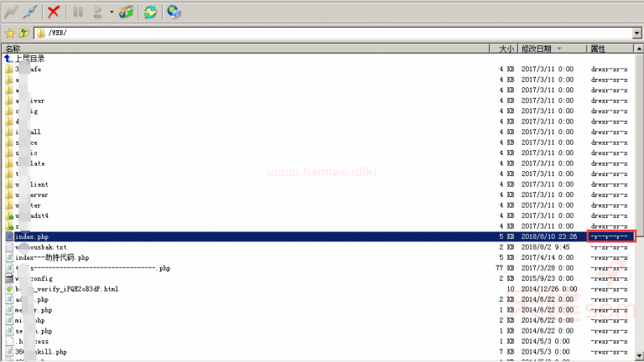Click the Play/process queue icon

click(x=96, y=12)
